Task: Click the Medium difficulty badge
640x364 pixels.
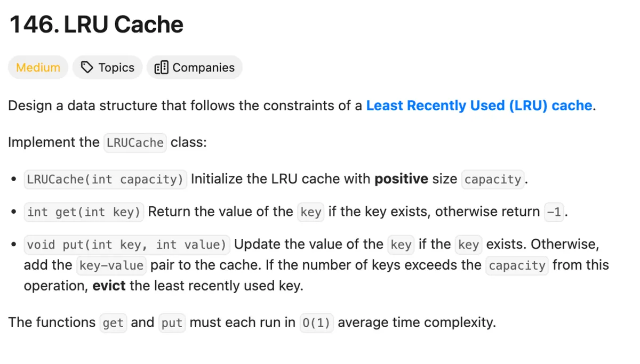Action: [38, 68]
